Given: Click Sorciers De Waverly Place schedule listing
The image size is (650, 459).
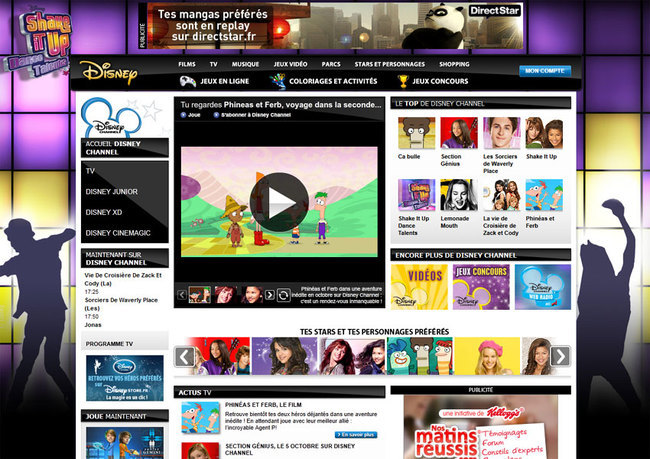Looking at the screenshot, I should (x=121, y=304).
